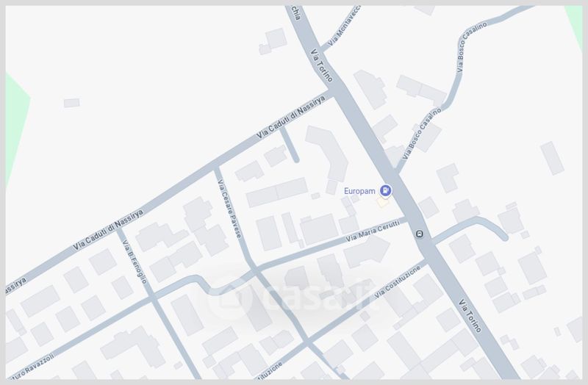Click the Via Montavecchia label near the map's top edge
The height and width of the screenshot is (385, 588).
pos(343,26)
